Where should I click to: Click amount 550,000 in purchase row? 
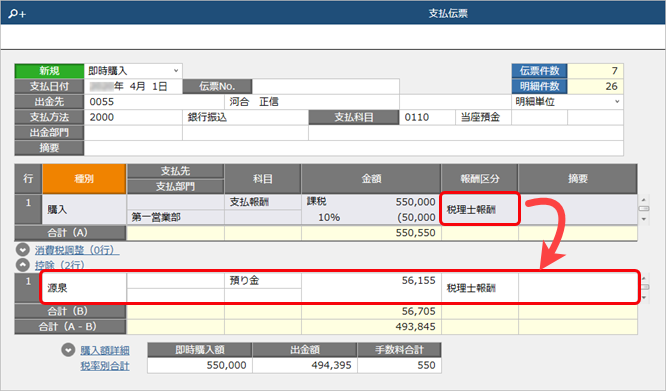(415, 202)
